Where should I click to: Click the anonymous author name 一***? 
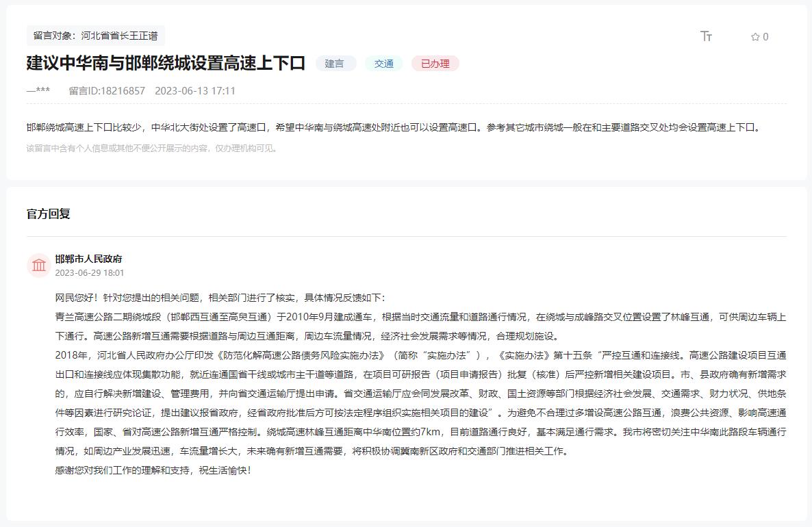(38, 91)
